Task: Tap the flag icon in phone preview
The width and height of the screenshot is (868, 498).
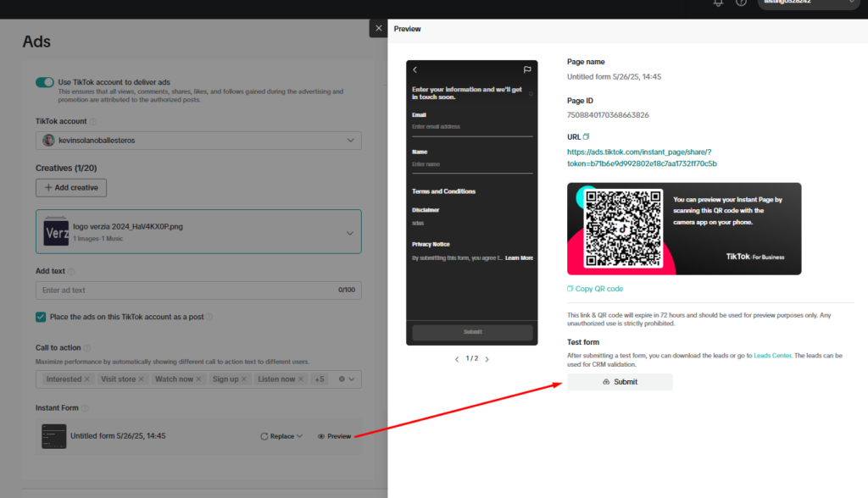Action: (x=526, y=69)
